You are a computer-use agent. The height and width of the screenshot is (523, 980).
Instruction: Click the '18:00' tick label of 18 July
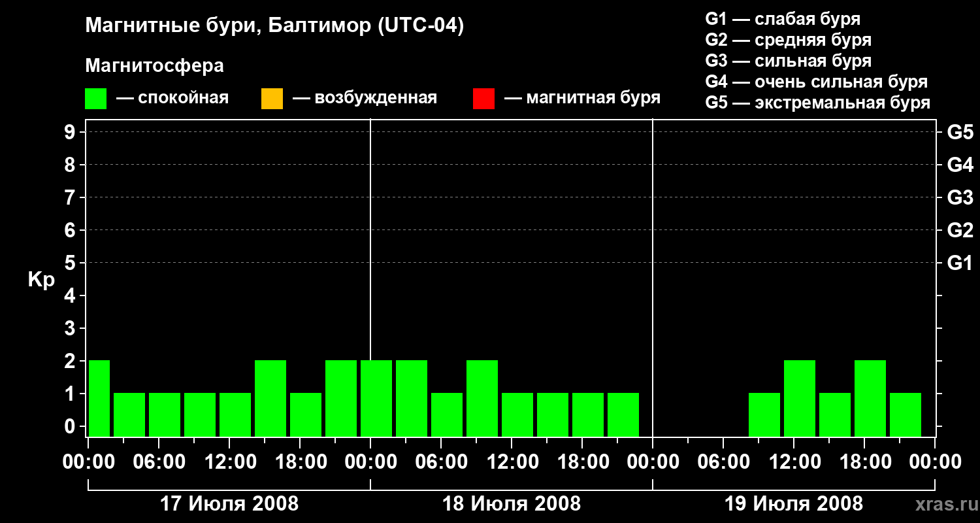[x=582, y=462]
